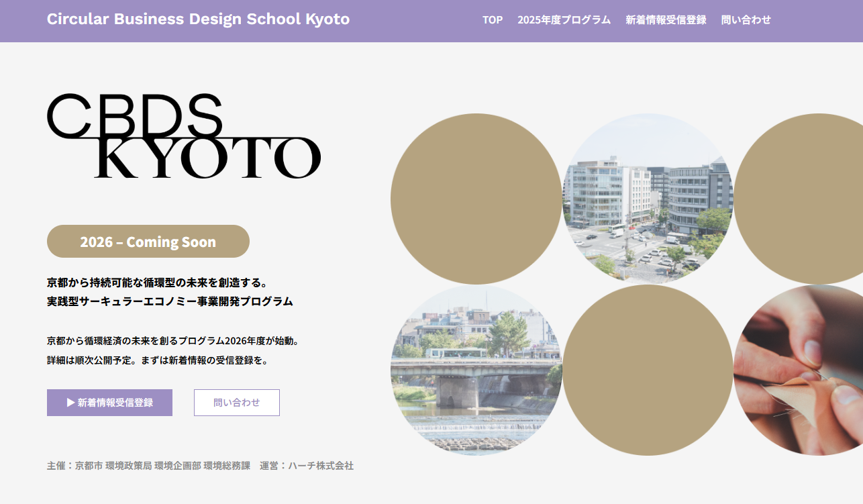Click the sentence 京都から循環経済の未来を創るプログラム2026年度が始動。
The width and height of the screenshot is (863, 504).
(172, 341)
